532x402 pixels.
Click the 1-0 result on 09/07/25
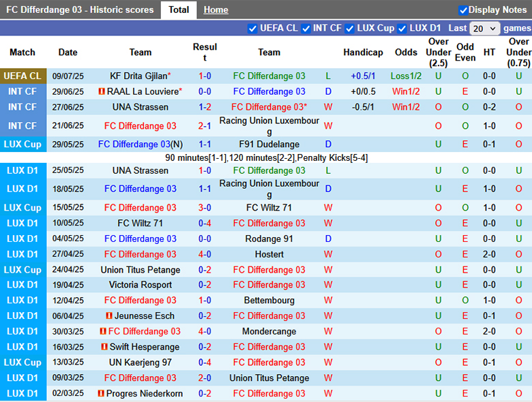(205, 76)
